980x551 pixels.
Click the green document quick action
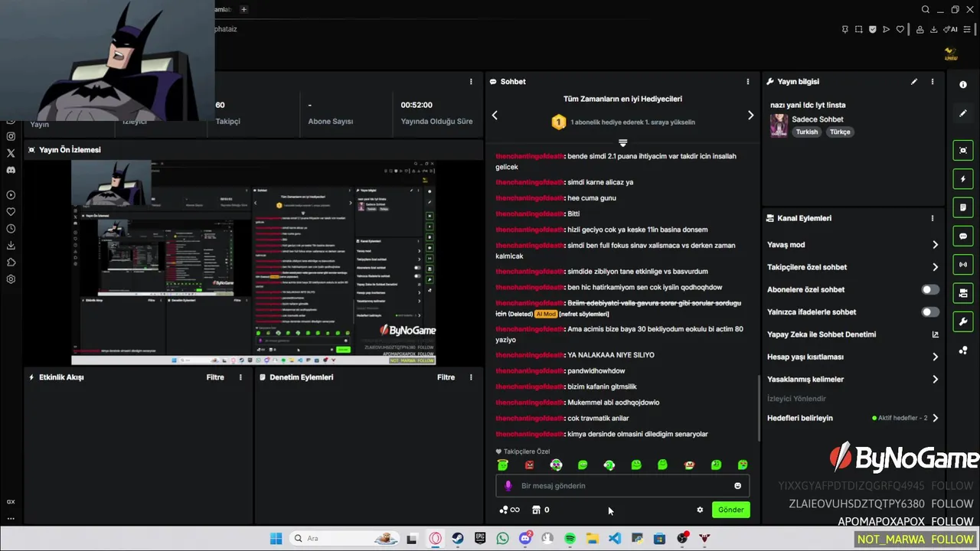[x=963, y=207]
